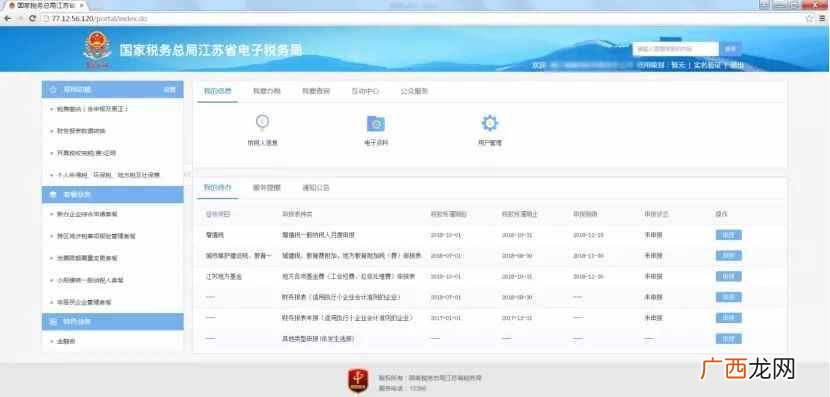The width and height of the screenshot is (830, 397).
Task: Open the 用户管理 gear icon
Action: [490, 123]
